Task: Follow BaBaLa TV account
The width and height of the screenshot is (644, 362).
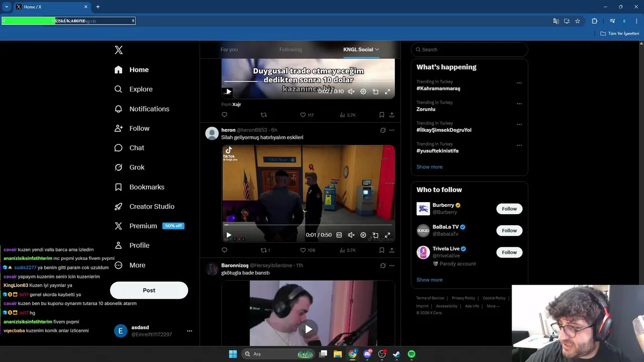Action: pyautogui.click(x=509, y=230)
